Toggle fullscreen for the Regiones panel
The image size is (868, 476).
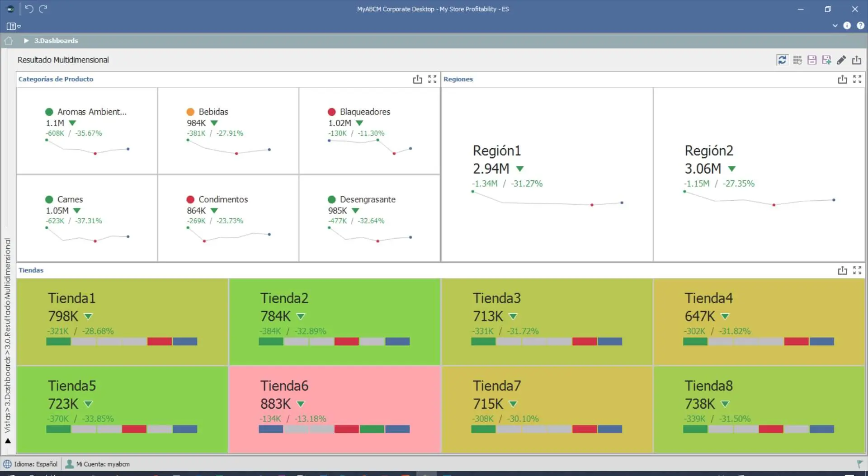tap(857, 80)
